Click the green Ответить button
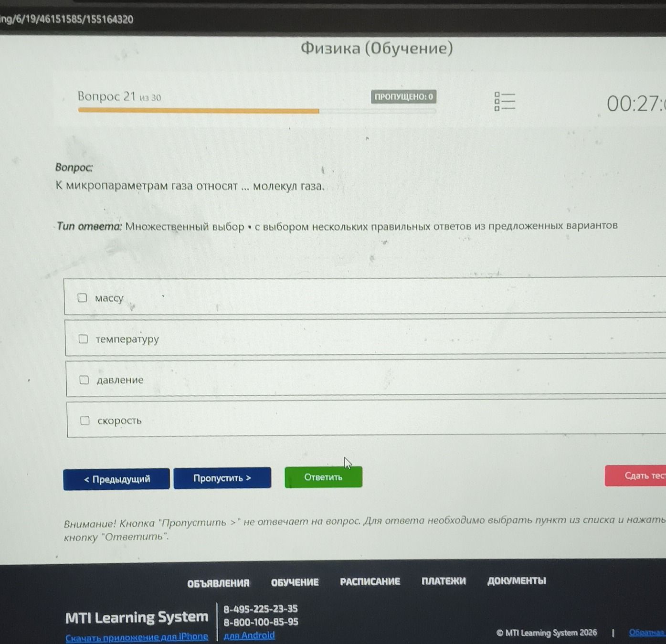Image resolution: width=666 pixels, height=644 pixels. (x=323, y=477)
